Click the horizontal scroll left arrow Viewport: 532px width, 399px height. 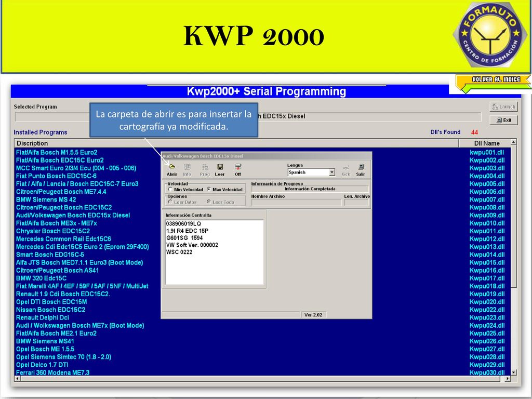tap(17, 378)
